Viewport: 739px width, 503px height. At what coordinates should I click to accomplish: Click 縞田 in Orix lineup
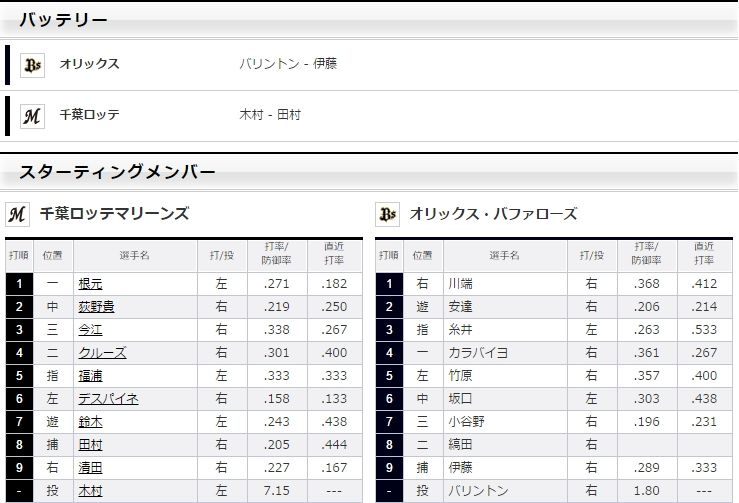coord(460,445)
